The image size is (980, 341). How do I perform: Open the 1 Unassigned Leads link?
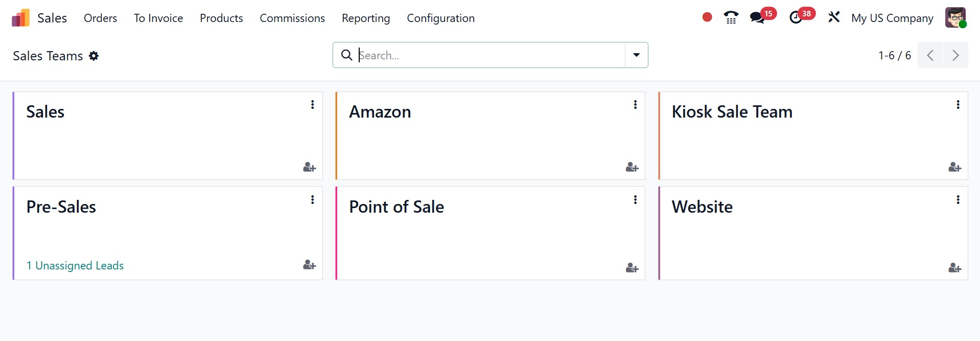click(x=75, y=266)
